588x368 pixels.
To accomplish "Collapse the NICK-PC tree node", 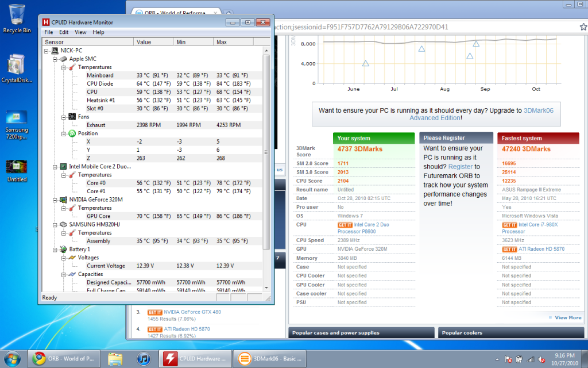I will click(46, 51).
